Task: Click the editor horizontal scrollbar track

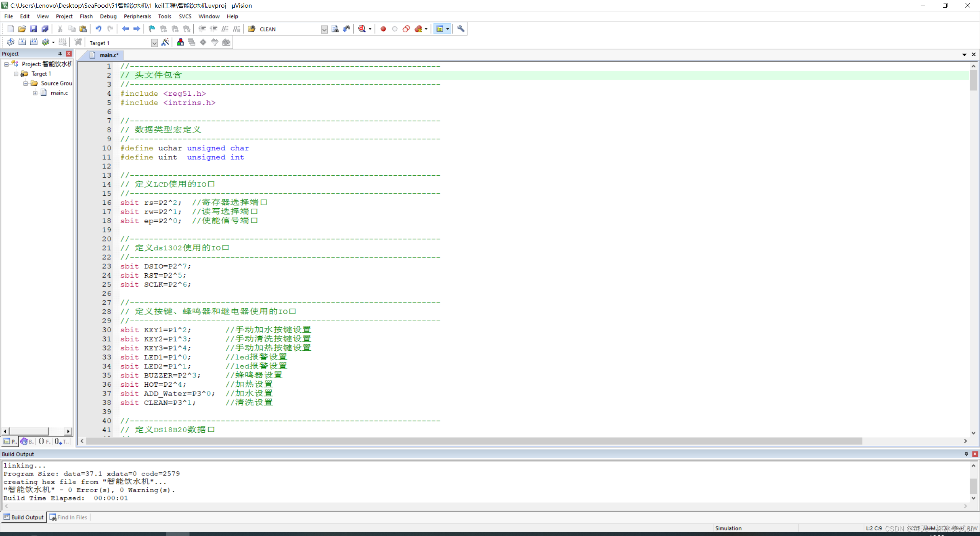Action: pos(911,441)
